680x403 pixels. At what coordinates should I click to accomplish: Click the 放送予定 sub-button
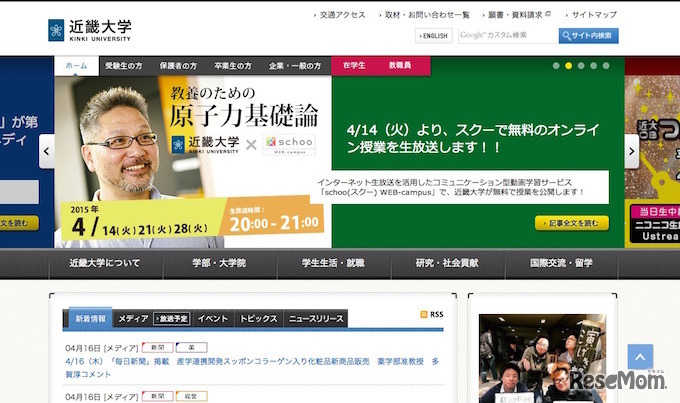[x=172, y=319]
